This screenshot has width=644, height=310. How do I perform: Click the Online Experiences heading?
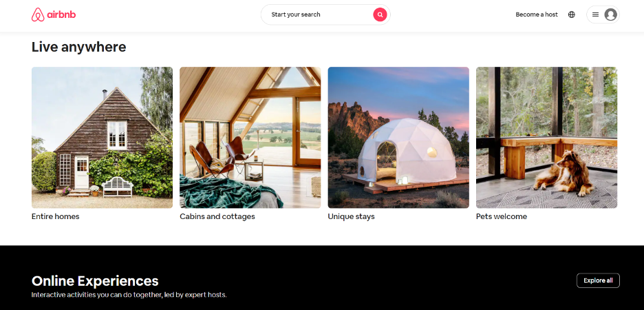pyautogui.click(x=95, y=281)
